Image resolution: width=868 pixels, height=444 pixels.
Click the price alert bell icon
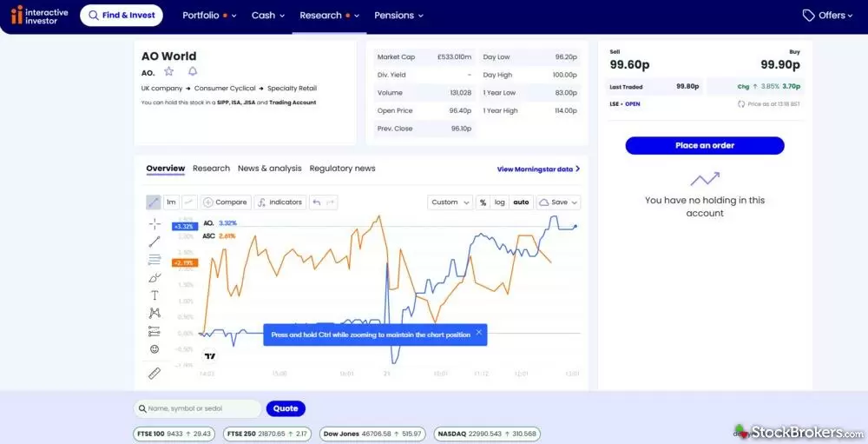pyautogui.click(x=193, y=72)
